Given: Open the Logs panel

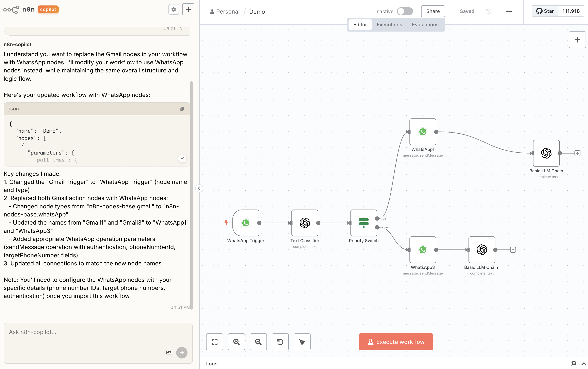Looking at the screenshot, I should (x=212, y=364).
